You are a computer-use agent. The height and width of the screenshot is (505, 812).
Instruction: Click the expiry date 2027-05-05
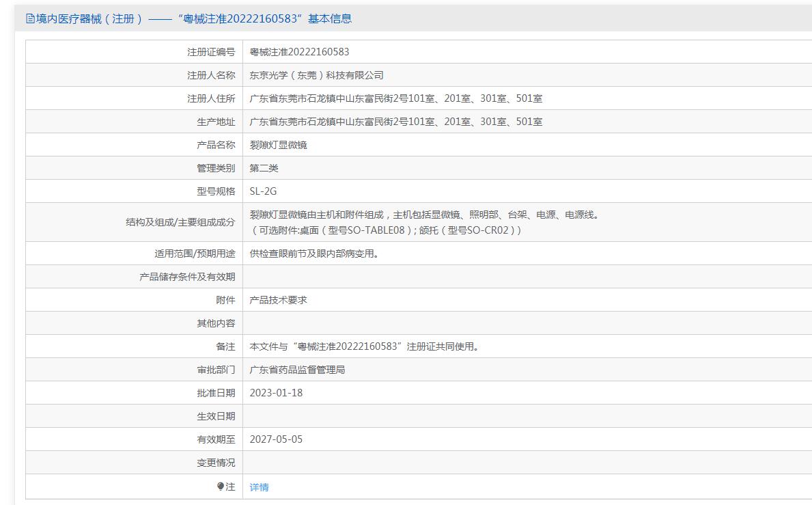click(276, 439)
